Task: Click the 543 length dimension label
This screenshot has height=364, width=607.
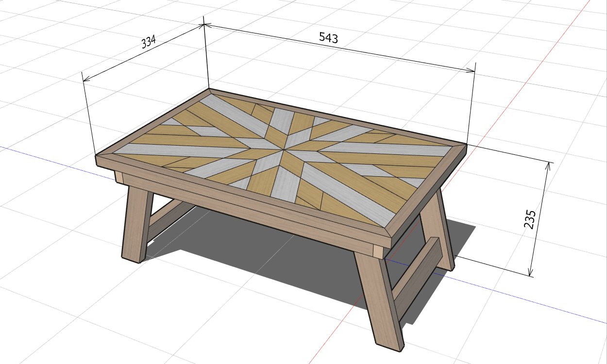Action: tap(328, 37)
